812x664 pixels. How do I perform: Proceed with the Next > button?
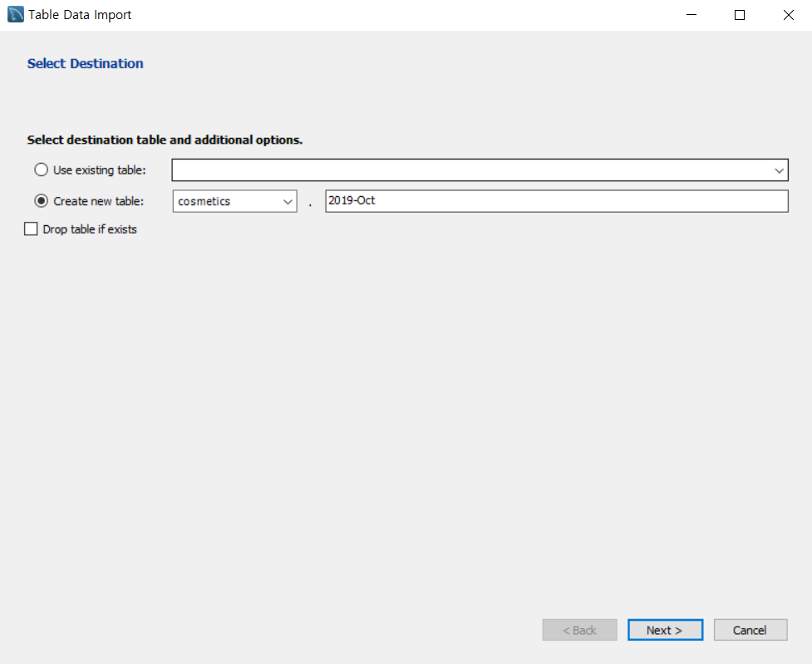(665, 630)
